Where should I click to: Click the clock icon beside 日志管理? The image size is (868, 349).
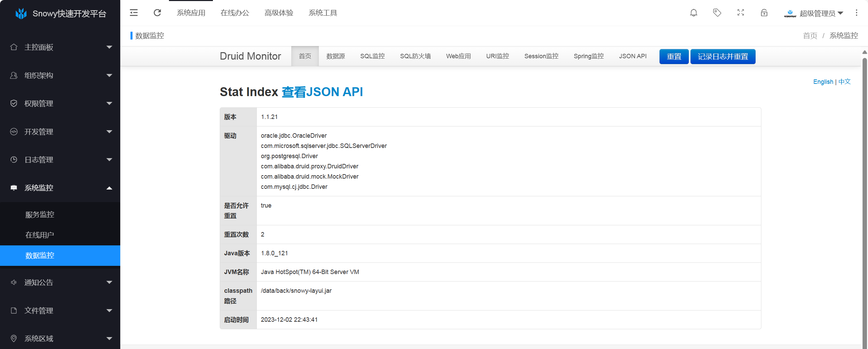pos(14,160)
